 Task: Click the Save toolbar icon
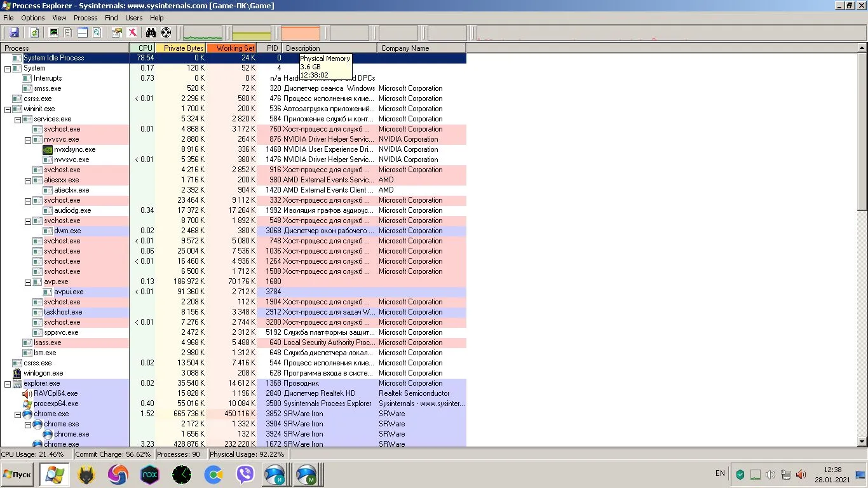click(14, 32)
